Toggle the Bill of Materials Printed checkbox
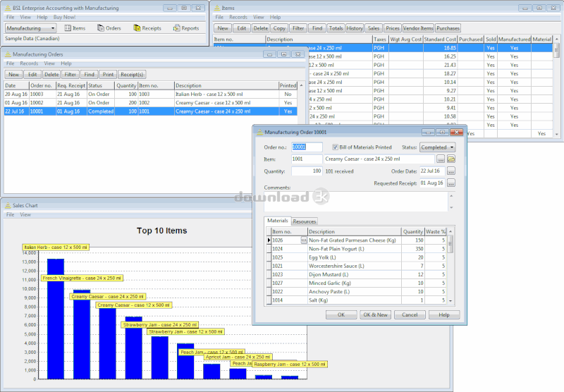This screenshot has height=392, width=564. 335,147
